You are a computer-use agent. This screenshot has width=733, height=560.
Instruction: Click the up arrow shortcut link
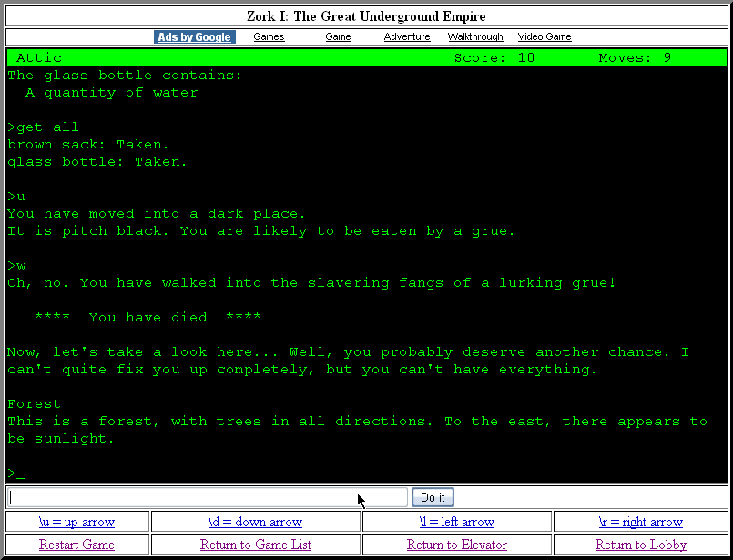[76, 522]
